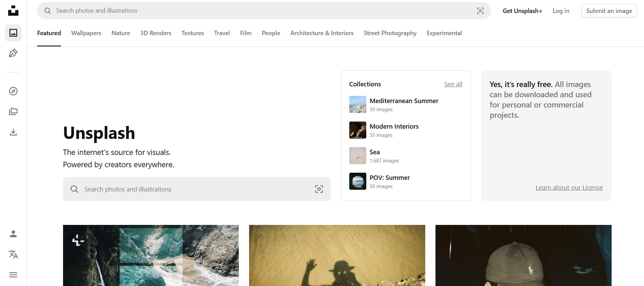Click the visual search icon in hero search box

point(319,189)
